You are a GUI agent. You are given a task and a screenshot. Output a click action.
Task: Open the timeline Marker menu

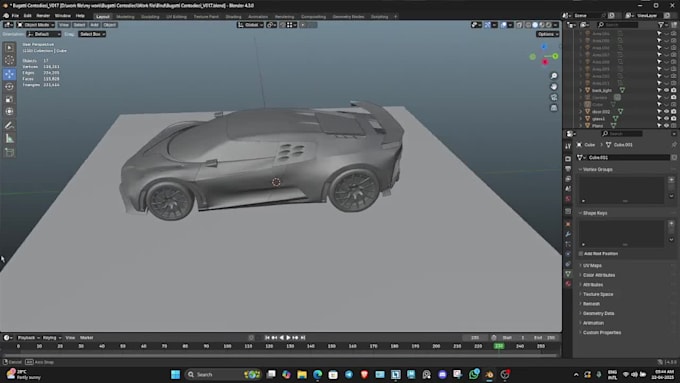pyautogui.click(x=86, y=337)
